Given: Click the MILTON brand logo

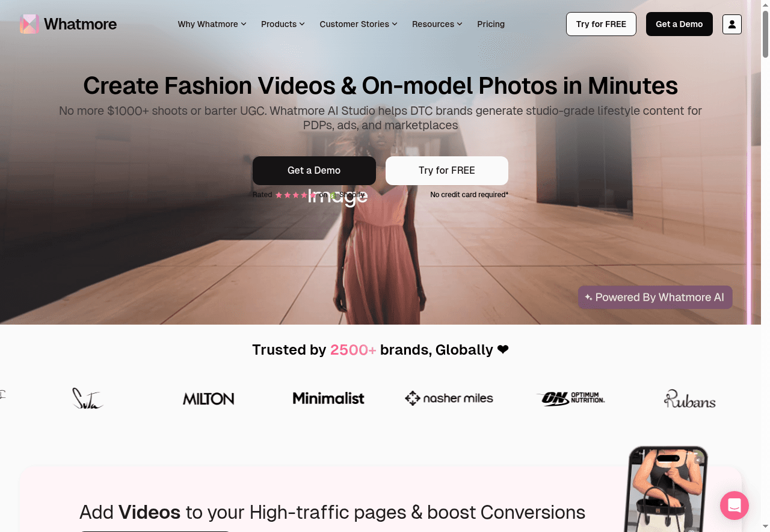Looking at the screenshot, I should point(209,399).
